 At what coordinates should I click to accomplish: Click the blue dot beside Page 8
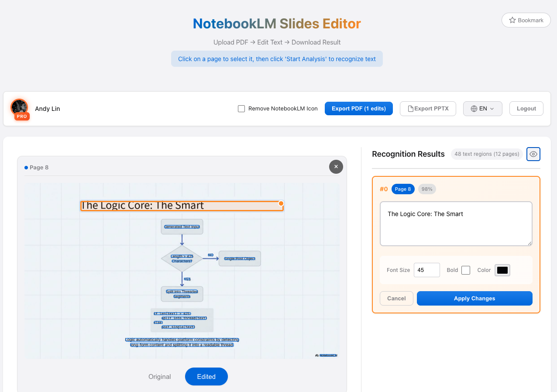click(25, 167)
